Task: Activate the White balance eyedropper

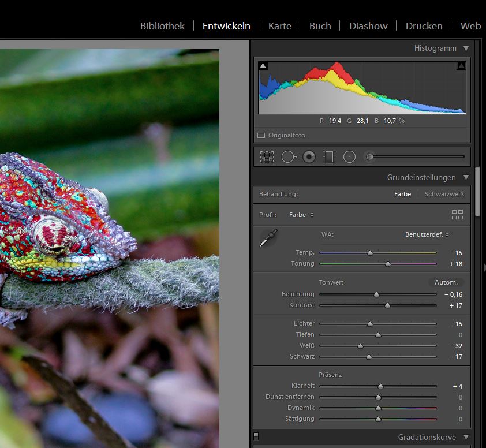Action: tap(268, 237)
